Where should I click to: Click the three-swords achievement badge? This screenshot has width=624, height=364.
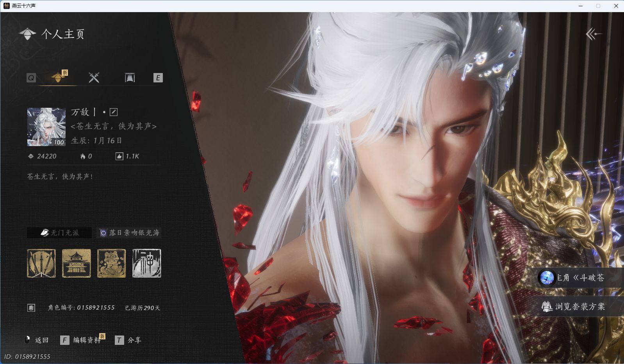point(41,264)
